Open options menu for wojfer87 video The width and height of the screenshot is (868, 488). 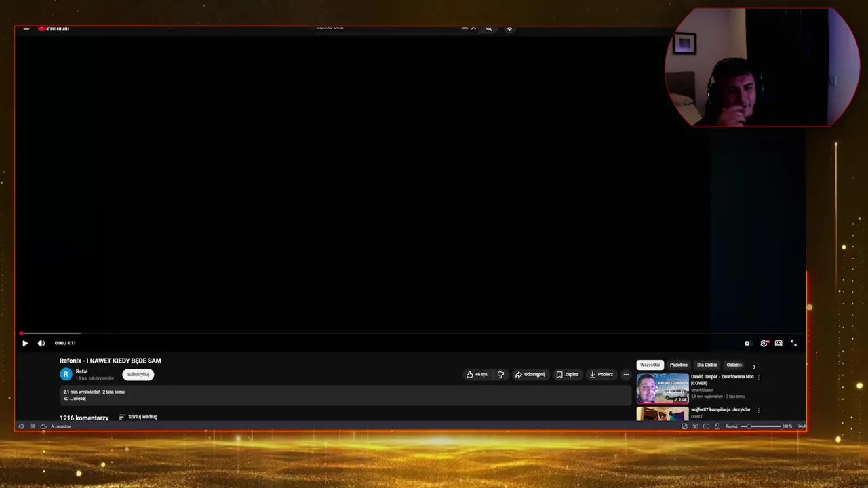click(x=759, y=411)
